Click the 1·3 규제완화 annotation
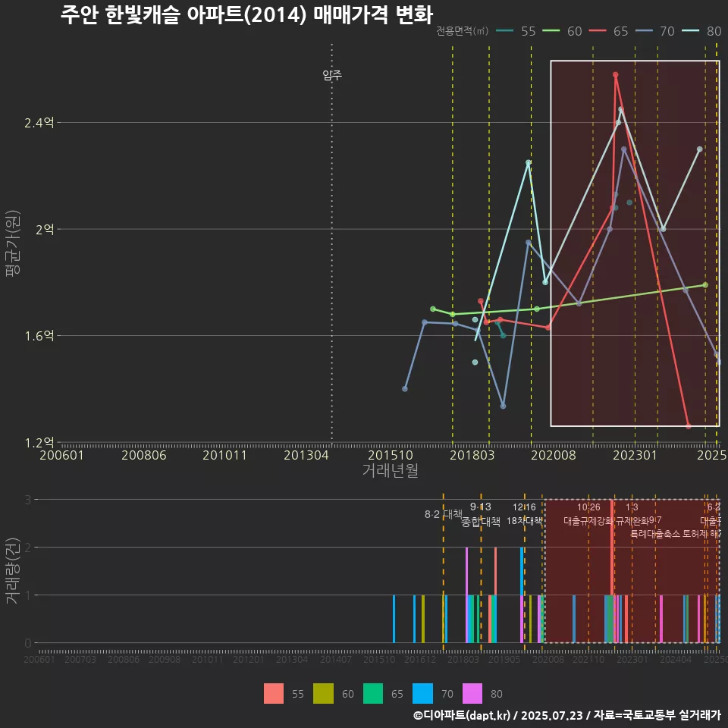This screenshot has height=728, width=728. click(x=632, y=514)
